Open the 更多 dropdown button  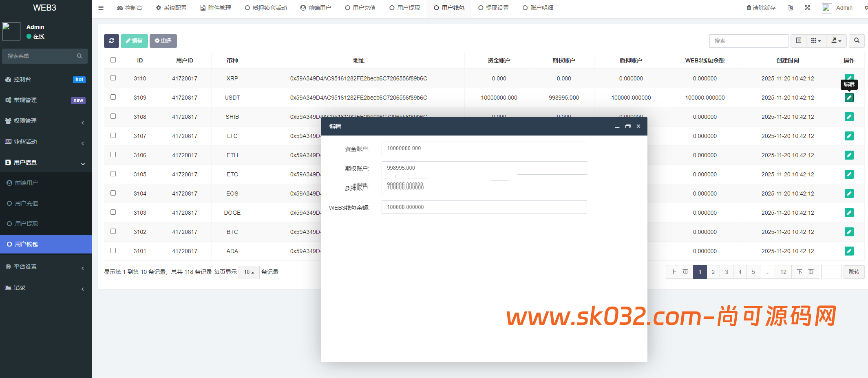(163, 41)
